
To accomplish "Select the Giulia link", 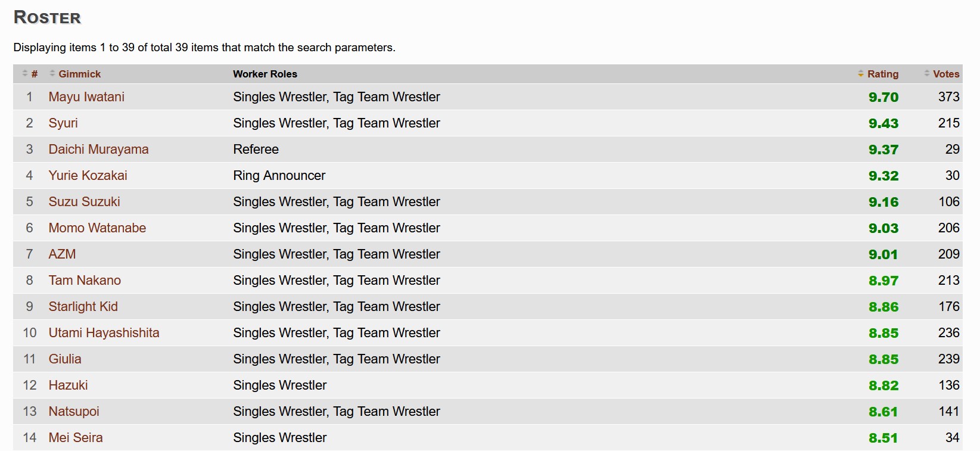I will pos(65,359).
